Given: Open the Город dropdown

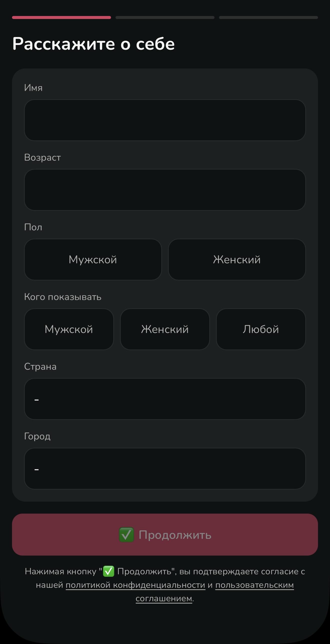Looking at the screenshot, I should 165,469.
